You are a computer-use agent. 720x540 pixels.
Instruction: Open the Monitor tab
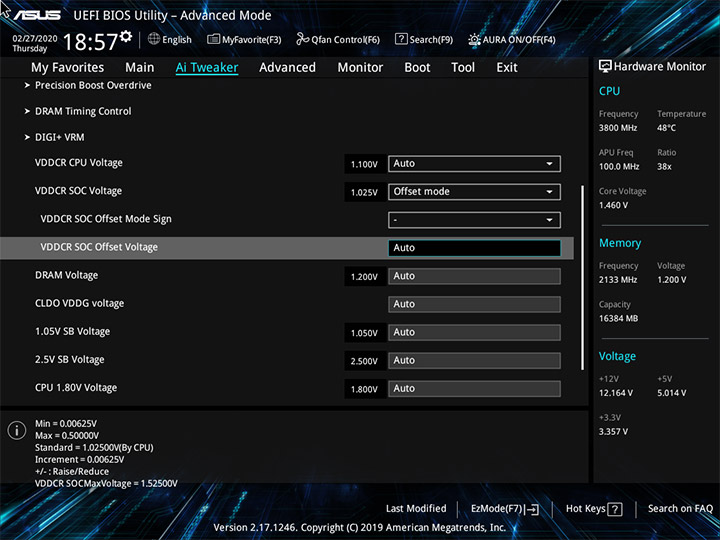click(360, 68)
